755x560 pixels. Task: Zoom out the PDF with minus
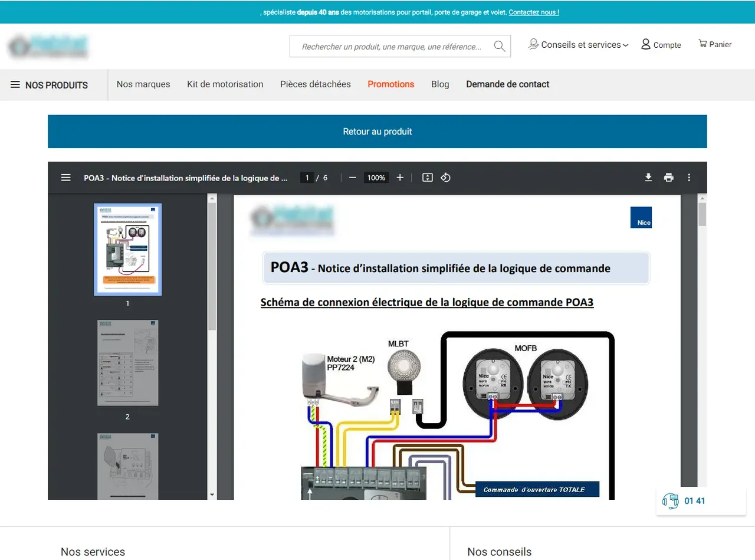click(x=353, y=178)
